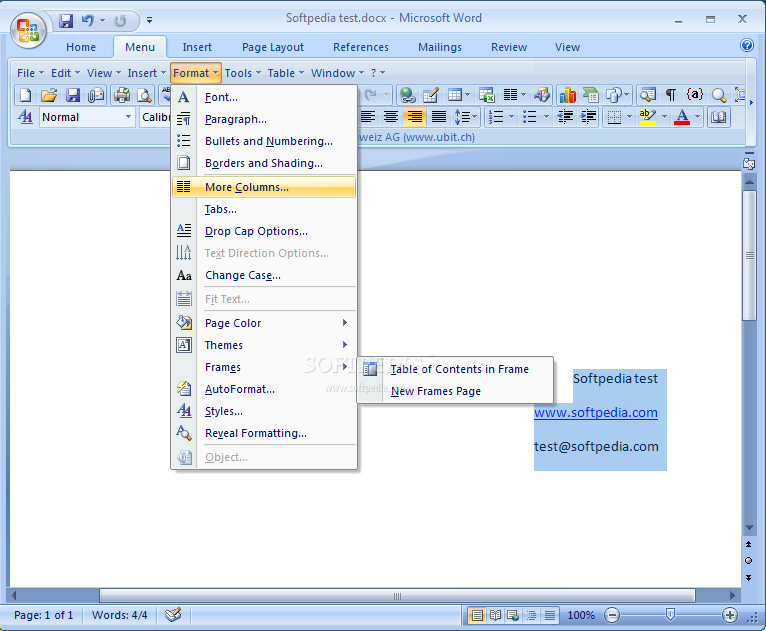Click the WordArt icon

542,95
